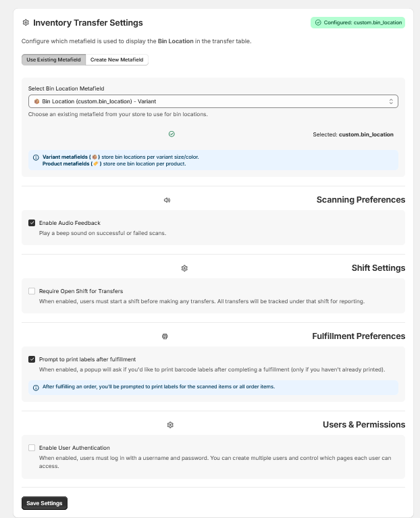Click the Save Settings button

pos(45,503)
